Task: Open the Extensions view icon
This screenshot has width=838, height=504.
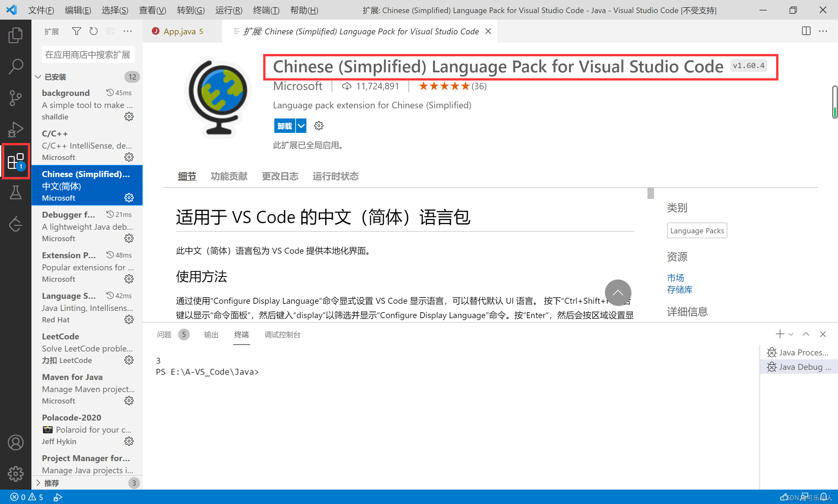Action: tap(15, 161)
